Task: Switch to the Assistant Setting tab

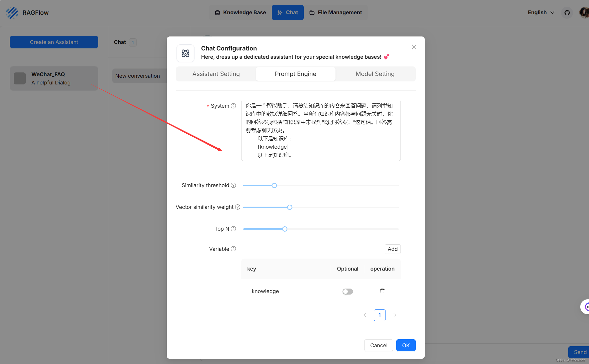Action: coord(216,74)
